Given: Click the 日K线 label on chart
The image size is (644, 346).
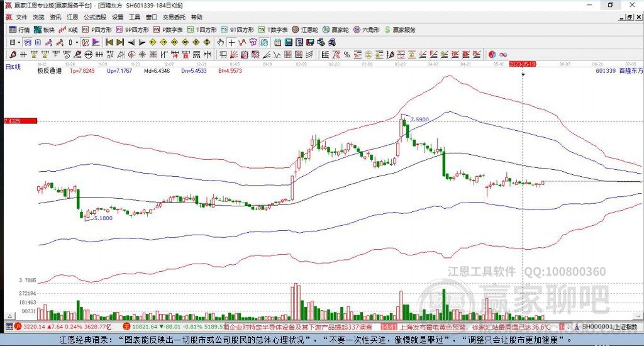Looking at the screenshot, I should (x=13, y=67).
